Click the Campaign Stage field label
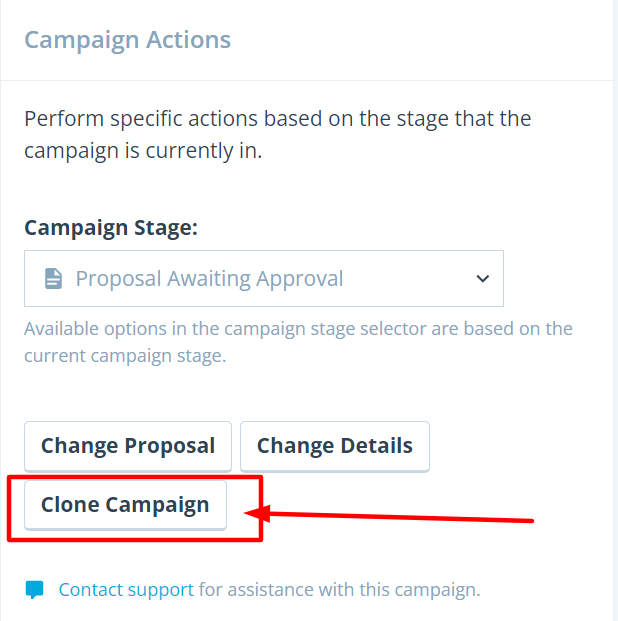 tap(111, 228)
